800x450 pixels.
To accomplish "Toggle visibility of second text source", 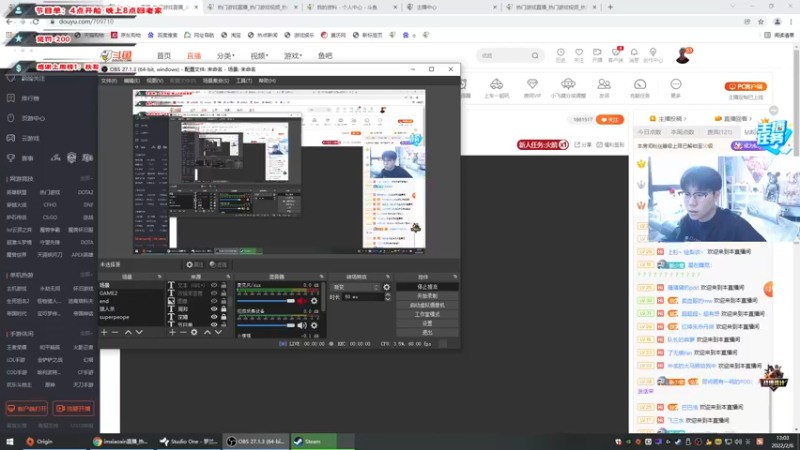I will tap(214, 293).
